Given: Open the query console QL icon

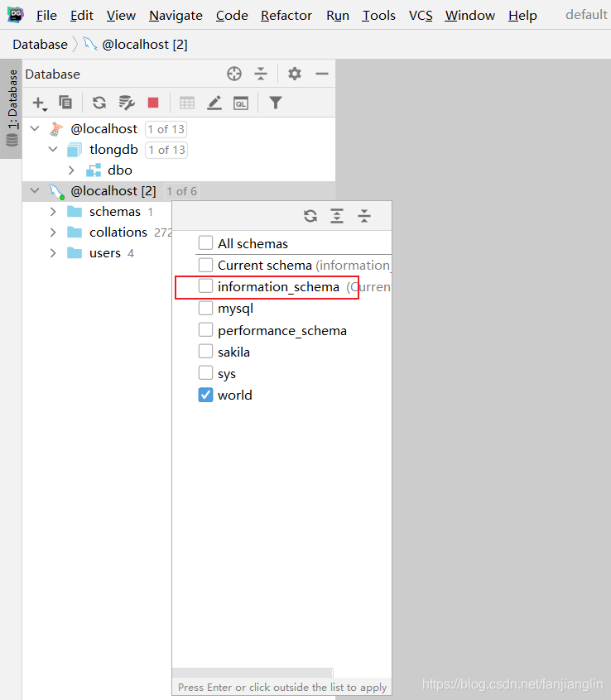Looking at the screenshot, I should tap(241, 103).
